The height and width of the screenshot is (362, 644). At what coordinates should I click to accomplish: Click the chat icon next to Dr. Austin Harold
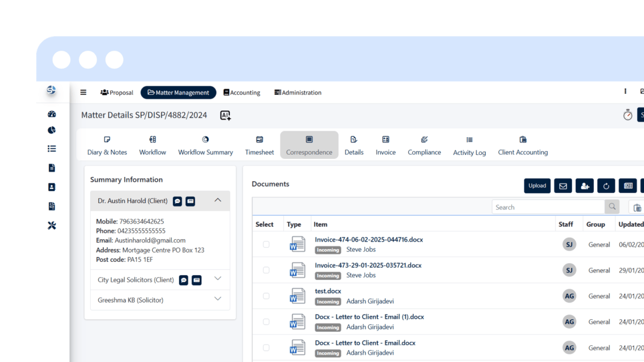pyautogui.click(x=177, y=201)
